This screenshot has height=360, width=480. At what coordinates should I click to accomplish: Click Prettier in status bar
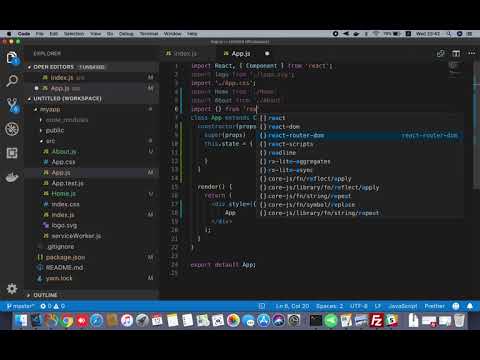pyautogui.click(x=434, y=306)
